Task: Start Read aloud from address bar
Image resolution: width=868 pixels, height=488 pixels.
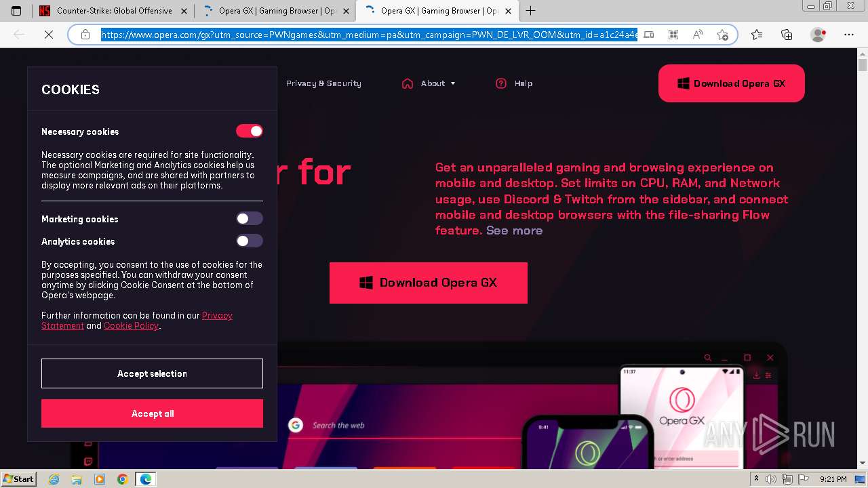Action: (698, 35)
